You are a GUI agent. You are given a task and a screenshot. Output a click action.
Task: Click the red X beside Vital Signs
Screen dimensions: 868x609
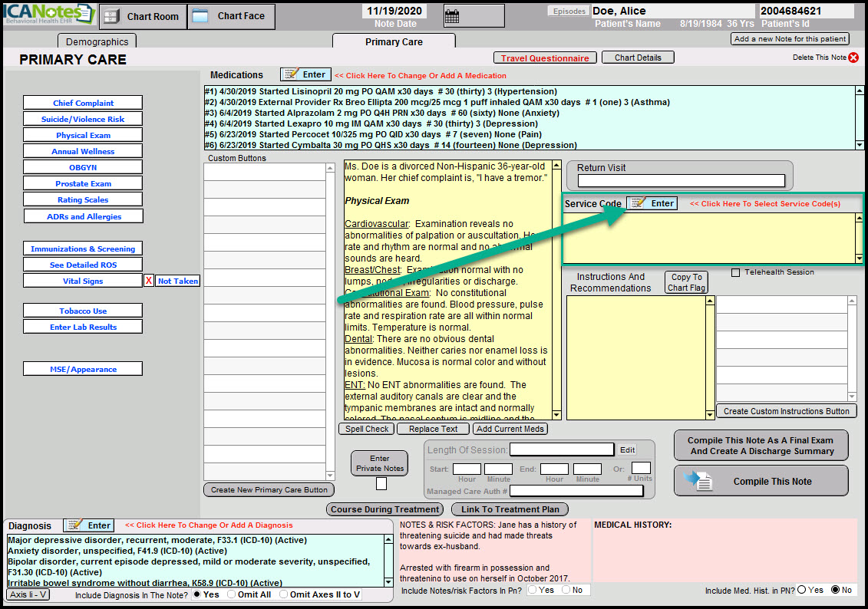click(x=149, y=281)
